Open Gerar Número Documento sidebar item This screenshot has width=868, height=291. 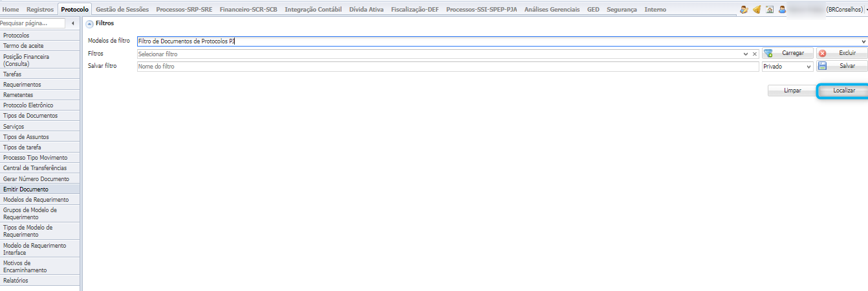tap(40, 179)
